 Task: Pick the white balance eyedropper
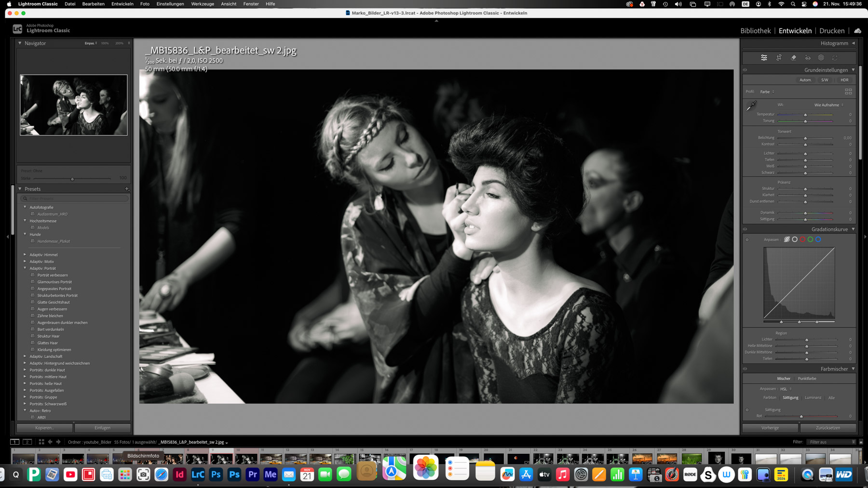751,106
